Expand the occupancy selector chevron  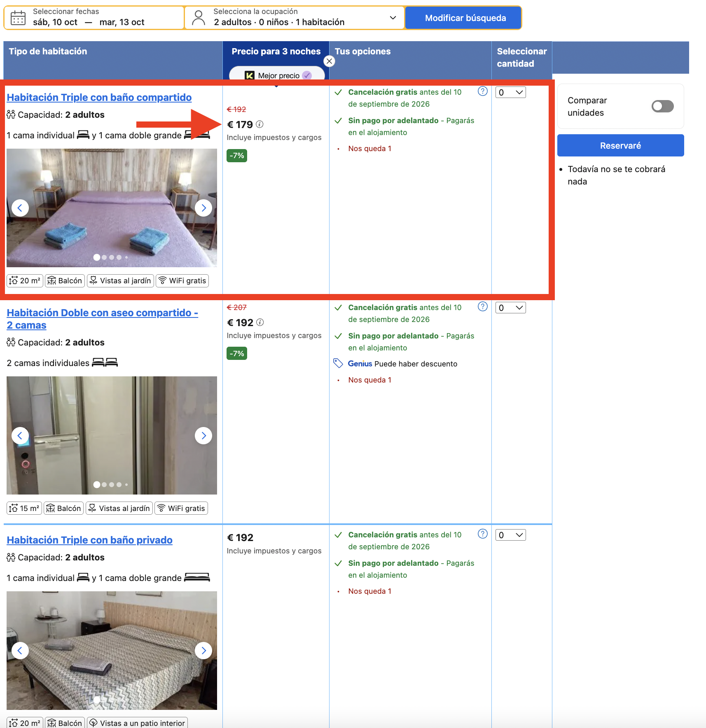pos(393,18)
